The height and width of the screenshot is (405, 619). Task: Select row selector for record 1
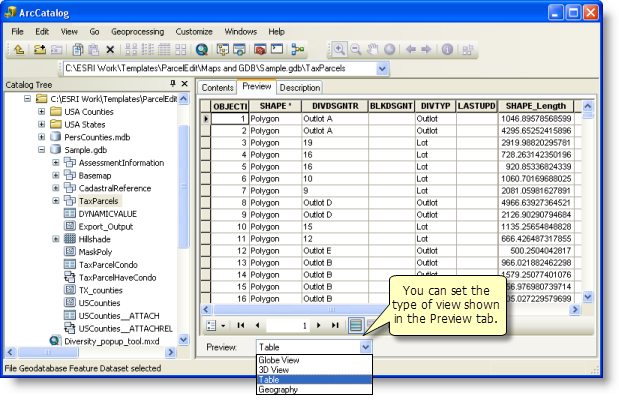point(205,118)
